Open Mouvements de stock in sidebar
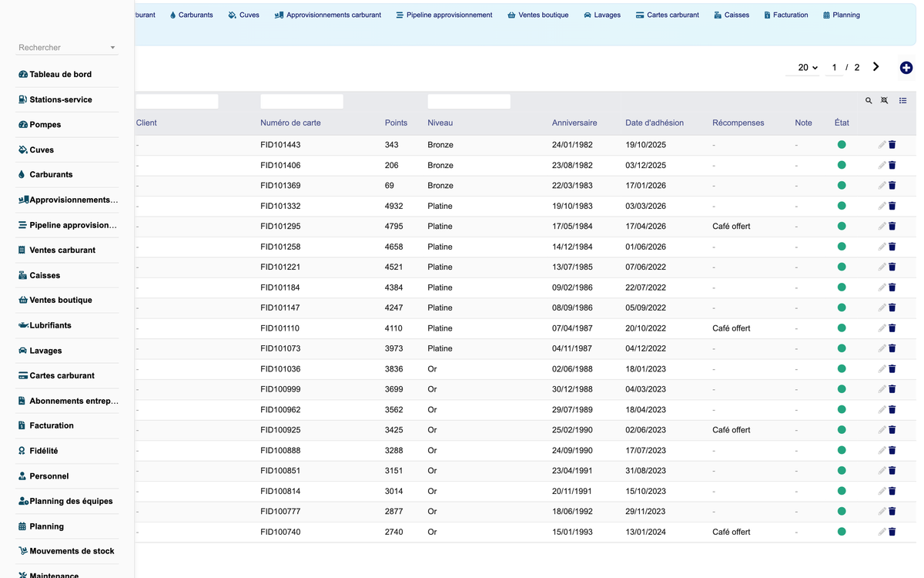The width and height of the screenshot is (924, 578). click(66, 551)
